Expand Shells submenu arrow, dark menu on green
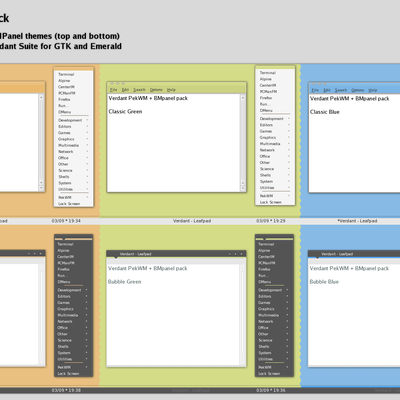 287,346
